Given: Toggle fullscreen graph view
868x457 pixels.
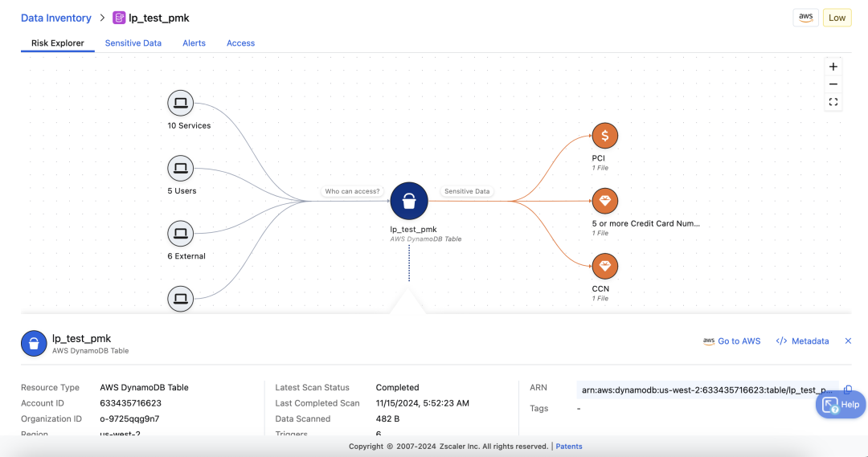Looking at the screenshot, I should click(x=833, y=102).
